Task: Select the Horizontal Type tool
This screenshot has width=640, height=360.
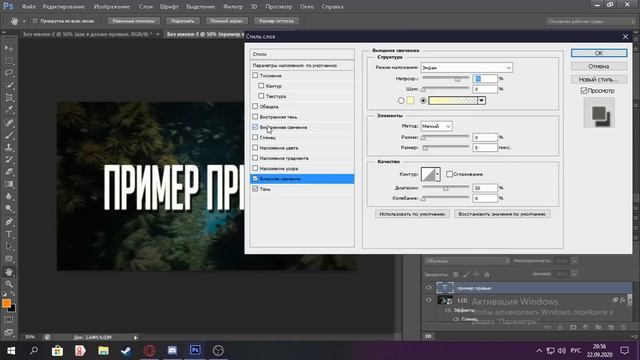Action: (9, 234)
